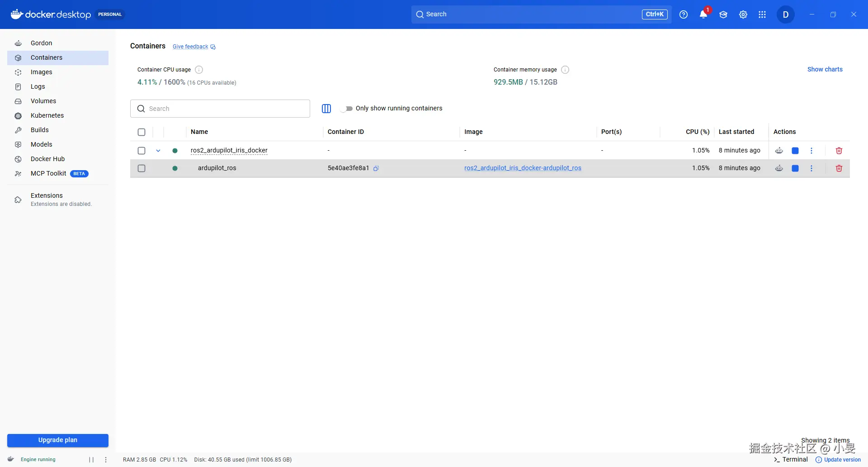Click the Disk usage status text
Screen dimensions: 868x467
[x=243, y=460]
